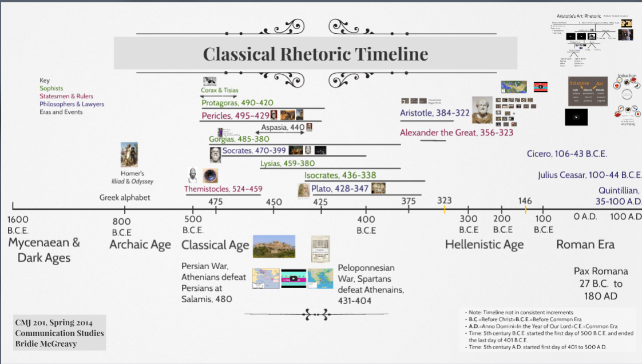Open the Acropolis photo beside Classical Age
The image size is (642, 364).
tap(274, 246)
